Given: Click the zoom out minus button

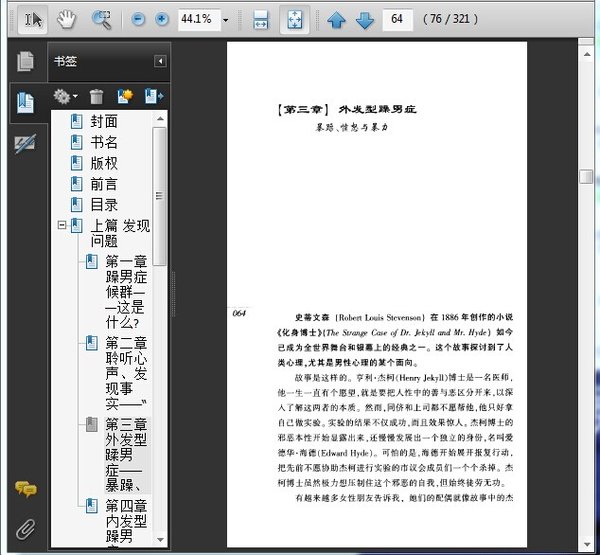Looking at the screenshot, I should [138, 19].
